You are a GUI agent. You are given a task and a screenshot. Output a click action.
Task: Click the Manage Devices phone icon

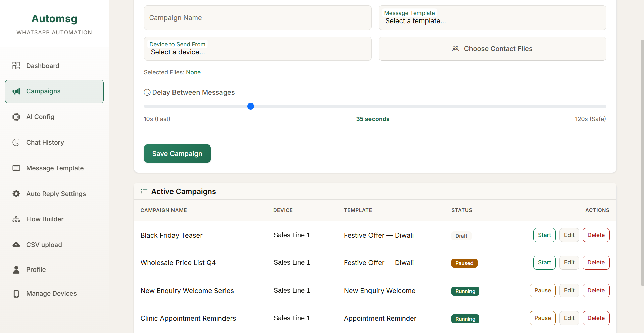(x=16, y=294)
